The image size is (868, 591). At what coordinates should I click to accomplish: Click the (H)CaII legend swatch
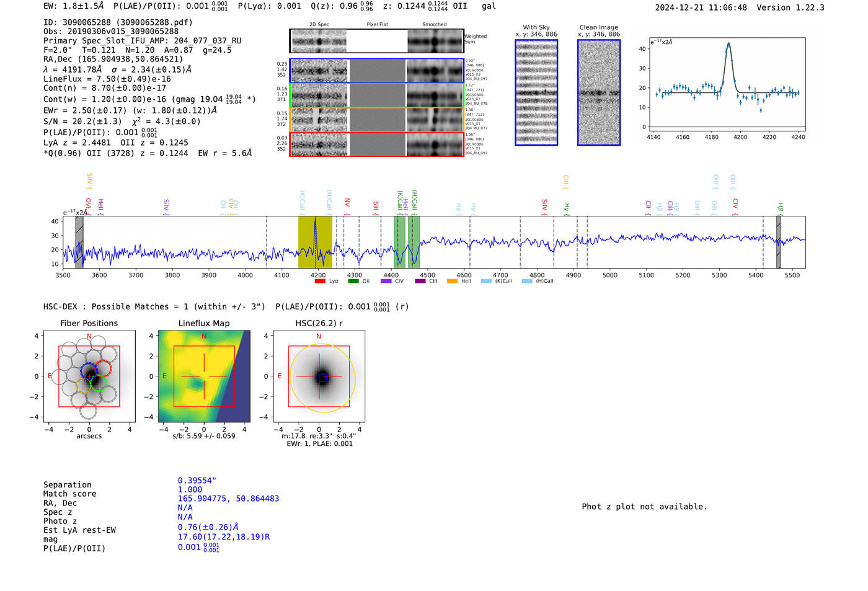point(527,282)
